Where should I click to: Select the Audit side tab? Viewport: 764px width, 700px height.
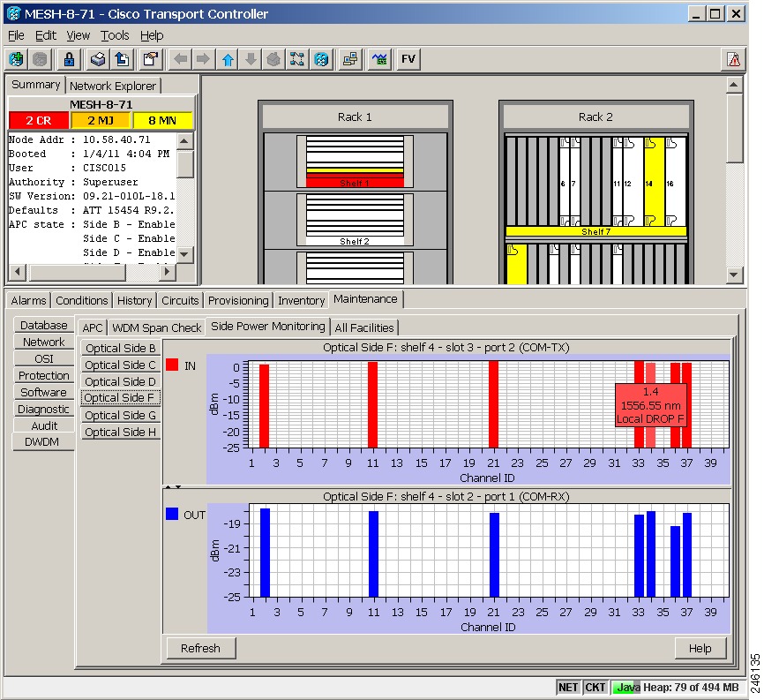click(44, 425)
